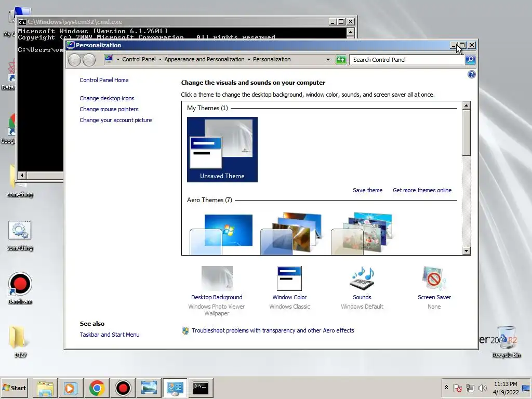Image resolution: width=532 pixels, height=399 pixels.
Task: Click Change your account picture link
Action: 116,120
